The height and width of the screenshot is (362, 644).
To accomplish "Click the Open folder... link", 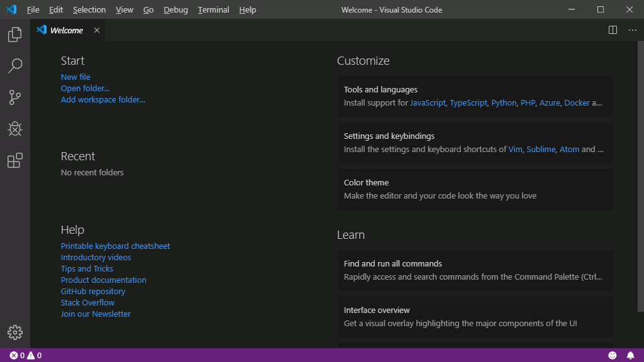I will pyautogui.click(x=85, y=88).
